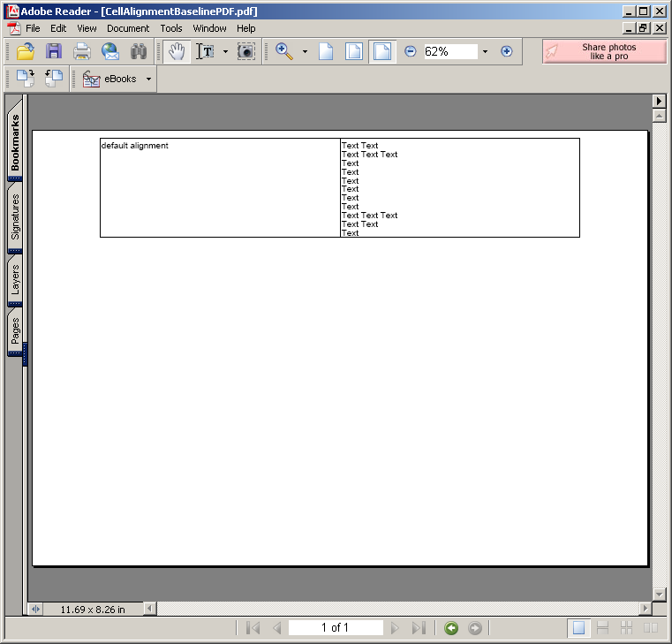Click the page size display toggle icon
The width and height of the screenshot is (672, 644).
coord(35,609)
